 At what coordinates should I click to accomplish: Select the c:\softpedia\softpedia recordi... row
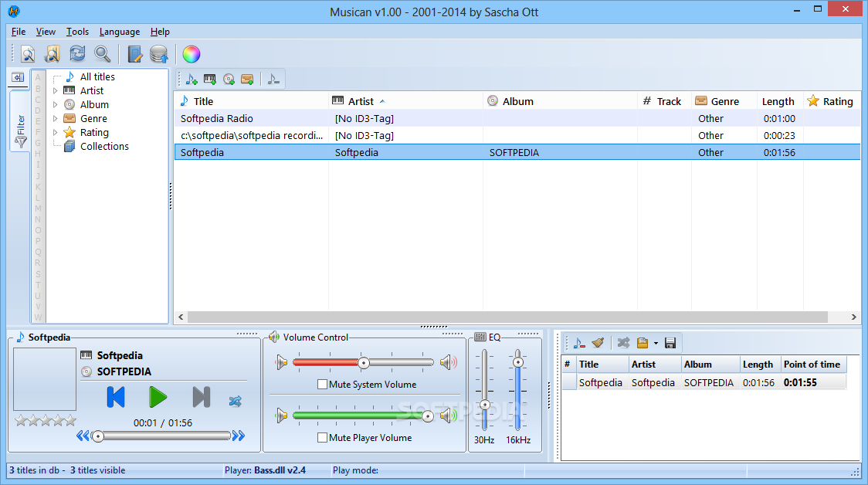[517, 136]
